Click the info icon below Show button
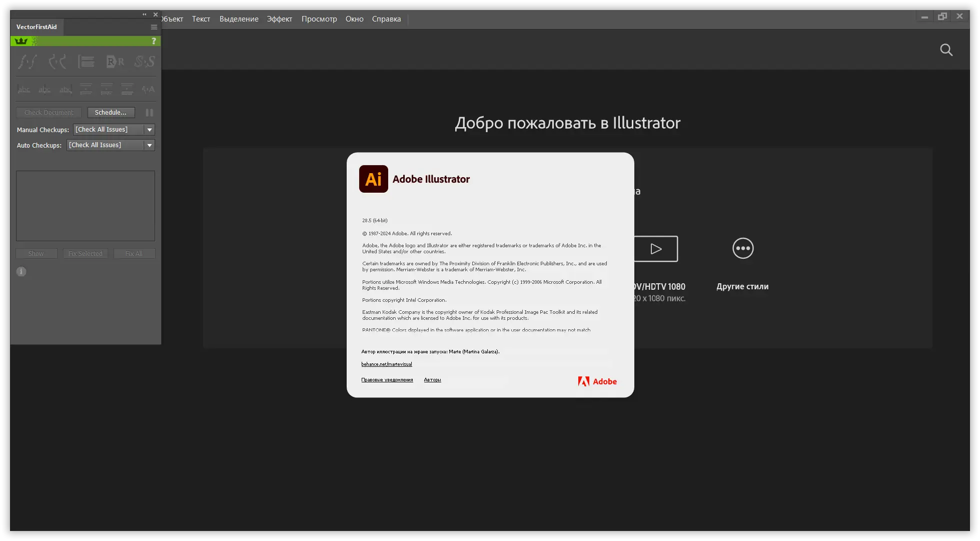This screenshot has height=541, width=980. 21,272
